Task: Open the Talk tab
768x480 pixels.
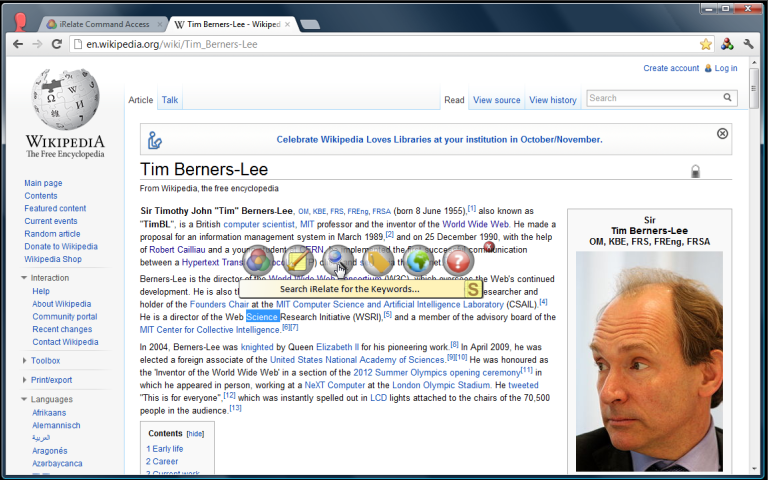Action: click(170, 100)
